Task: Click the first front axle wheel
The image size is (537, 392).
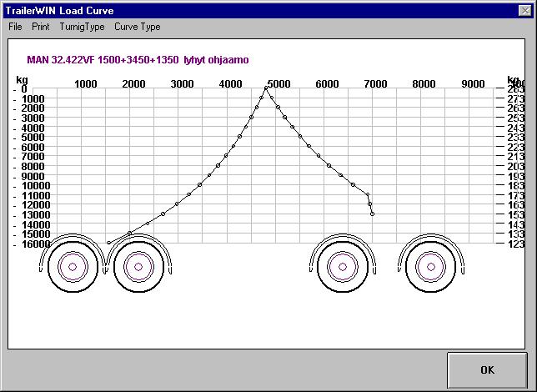Action: coord(73,267)
